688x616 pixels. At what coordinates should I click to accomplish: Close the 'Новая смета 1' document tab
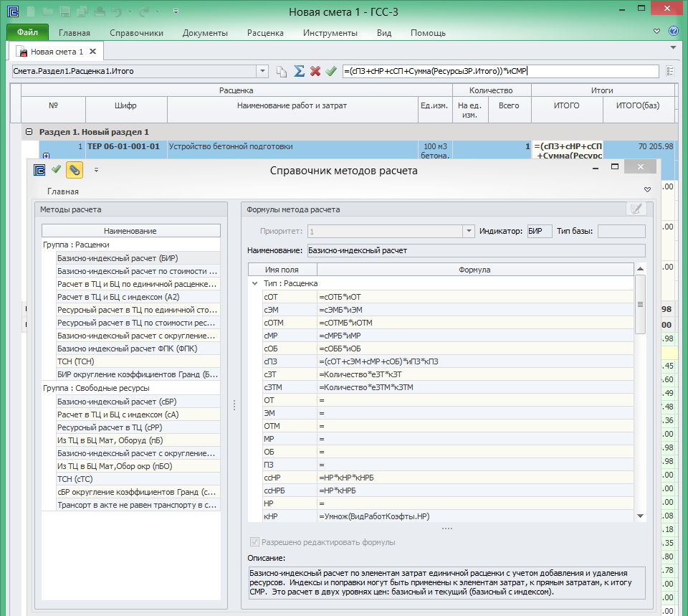pos(94,52)
